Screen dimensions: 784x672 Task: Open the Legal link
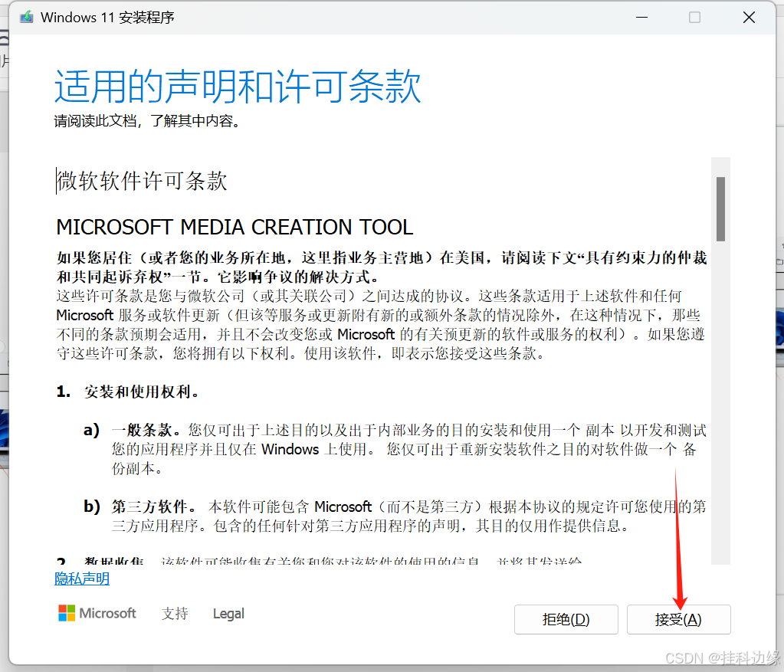point(228,614)
